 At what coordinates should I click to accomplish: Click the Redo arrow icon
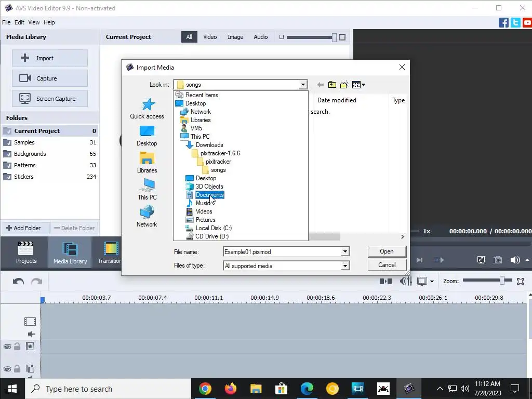(37, 281)
